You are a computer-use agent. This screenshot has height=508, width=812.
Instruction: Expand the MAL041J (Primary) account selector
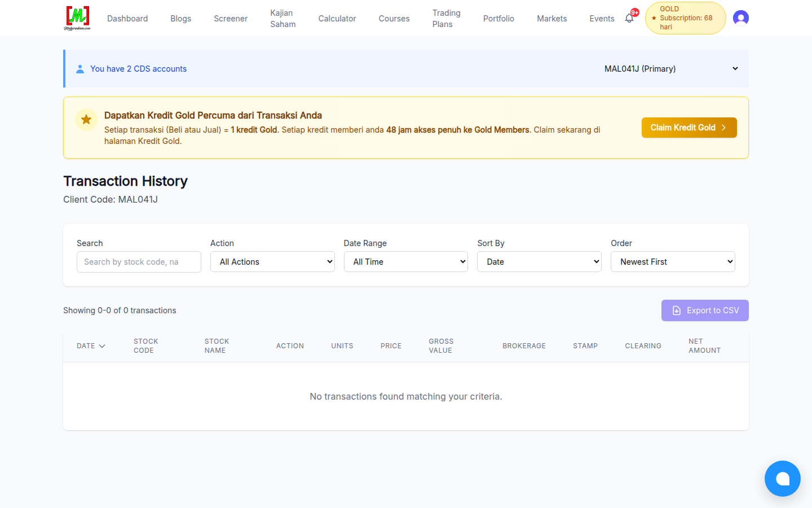[671, 69]
